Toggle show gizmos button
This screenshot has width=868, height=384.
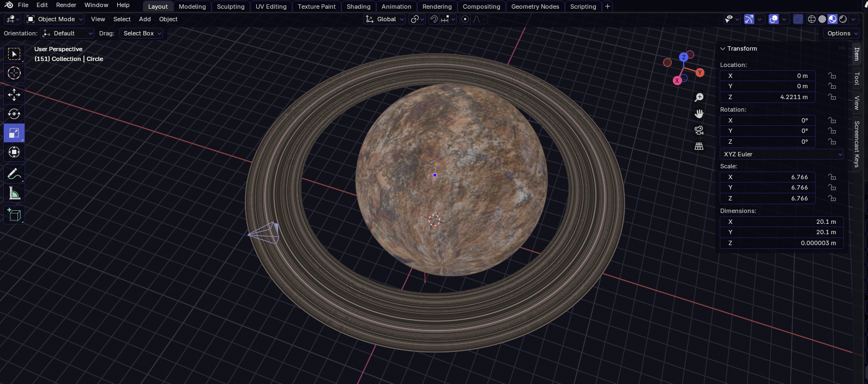coord(749,19)
